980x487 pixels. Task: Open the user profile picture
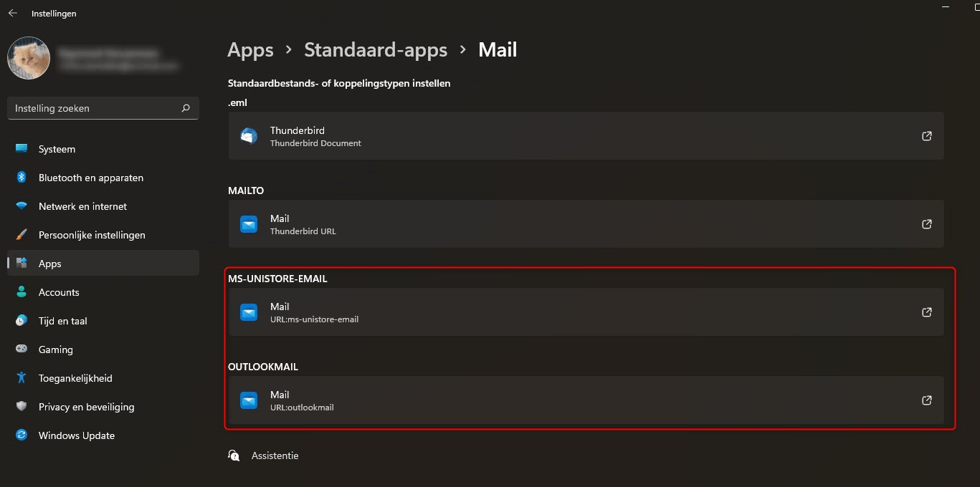coord(29,58)
